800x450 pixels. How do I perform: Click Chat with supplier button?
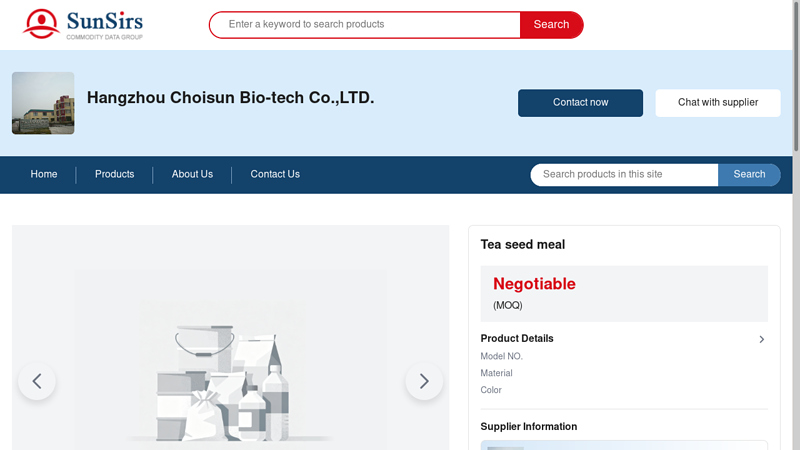click(x=718, y=103)
